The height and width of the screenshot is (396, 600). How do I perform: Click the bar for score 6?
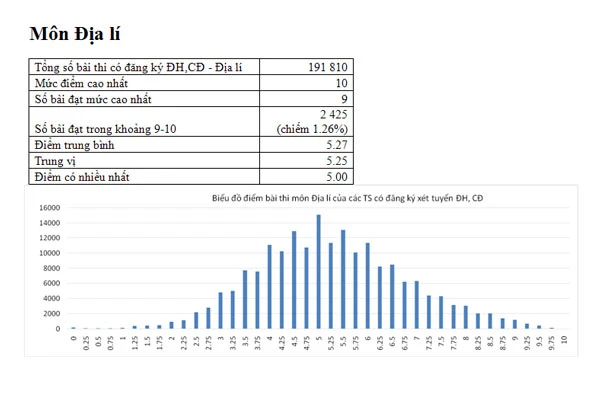pos(368,286)
